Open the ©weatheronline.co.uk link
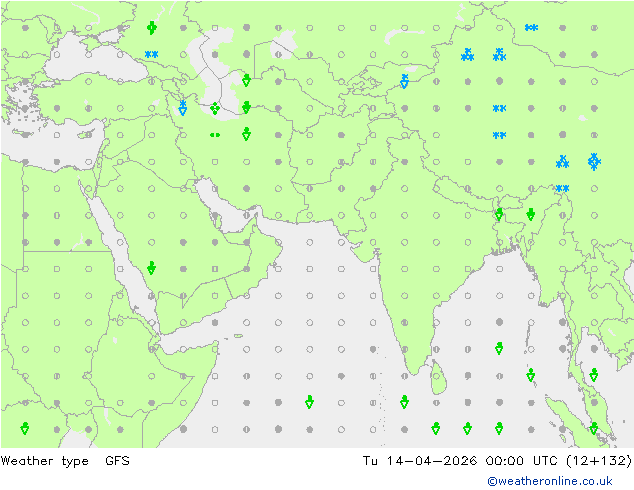This screenshot has width=634, height=490. point(550,481)
